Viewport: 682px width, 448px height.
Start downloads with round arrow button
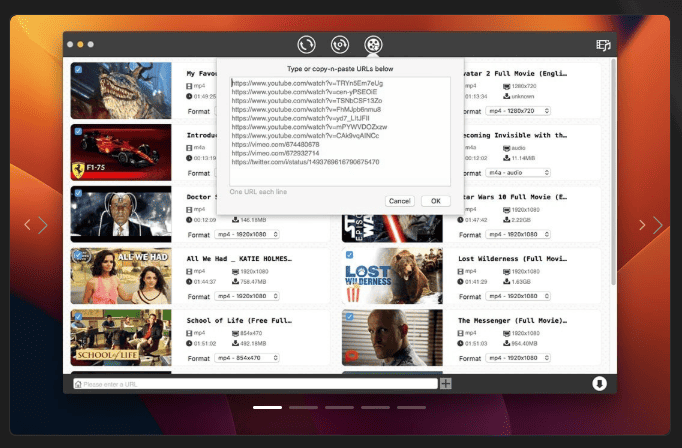point(599,384)
